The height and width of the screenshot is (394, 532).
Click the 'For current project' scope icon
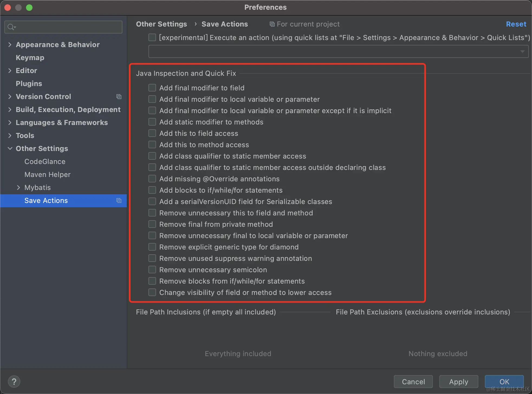click(x=272, y=24)
